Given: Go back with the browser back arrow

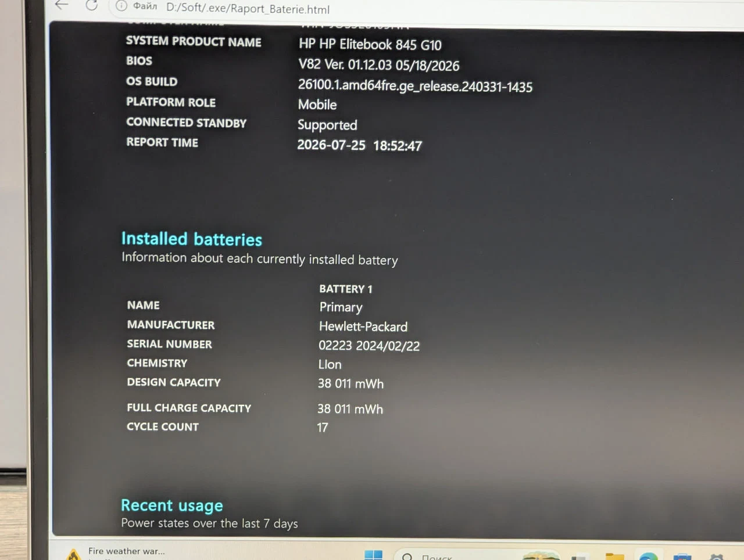Looking at the screenshot, I should pyautogui.click(x=62, y=5).
